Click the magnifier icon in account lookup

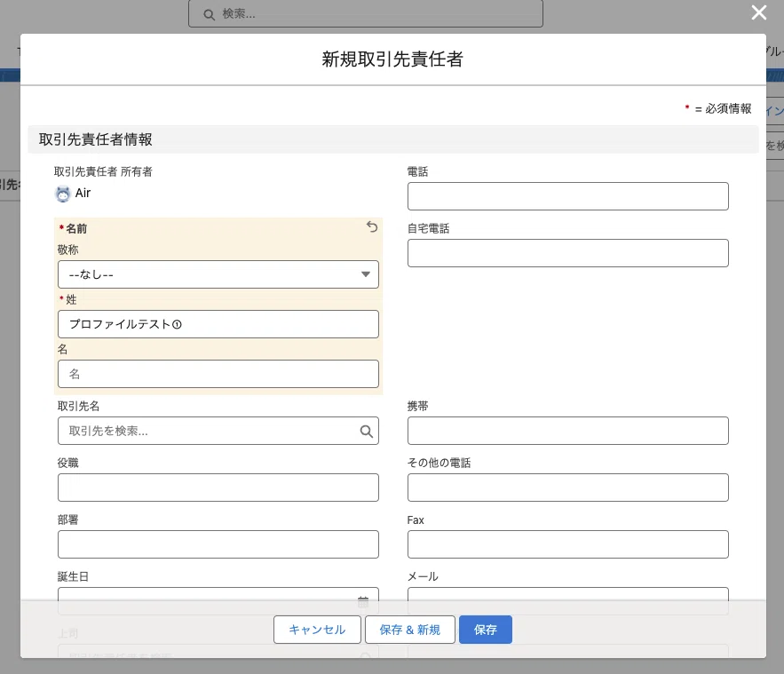point(366,431)
